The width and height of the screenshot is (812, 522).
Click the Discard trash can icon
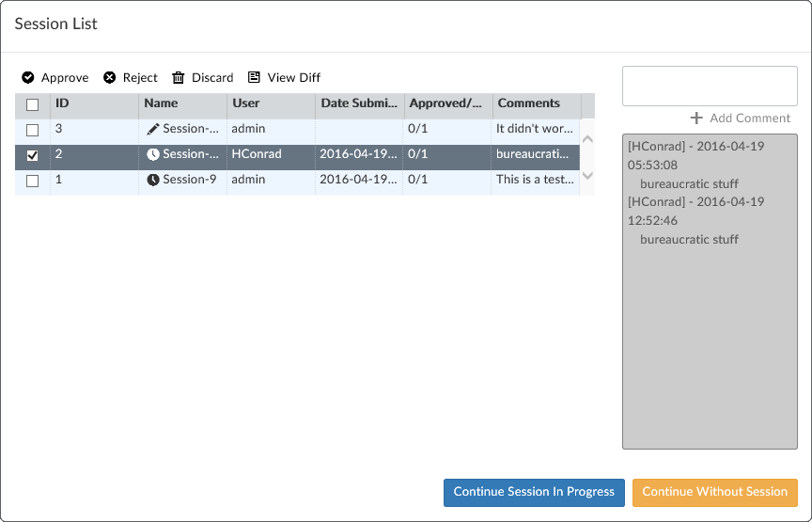(x=179, y=78)
